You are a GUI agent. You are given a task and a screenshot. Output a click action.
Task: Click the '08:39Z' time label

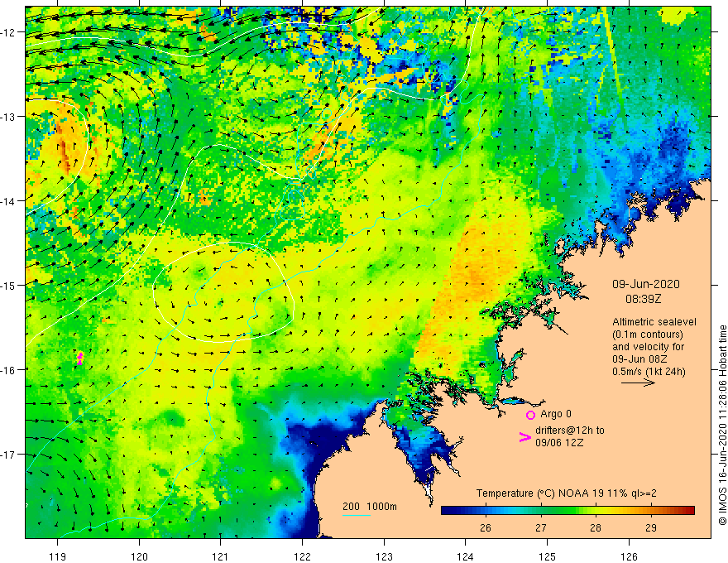pyautogui.click(x=643, y=299)
